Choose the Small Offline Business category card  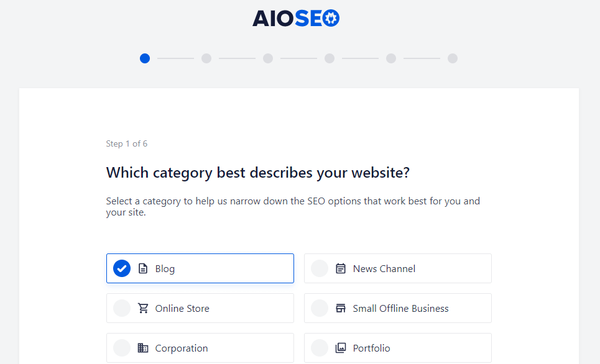397,307
